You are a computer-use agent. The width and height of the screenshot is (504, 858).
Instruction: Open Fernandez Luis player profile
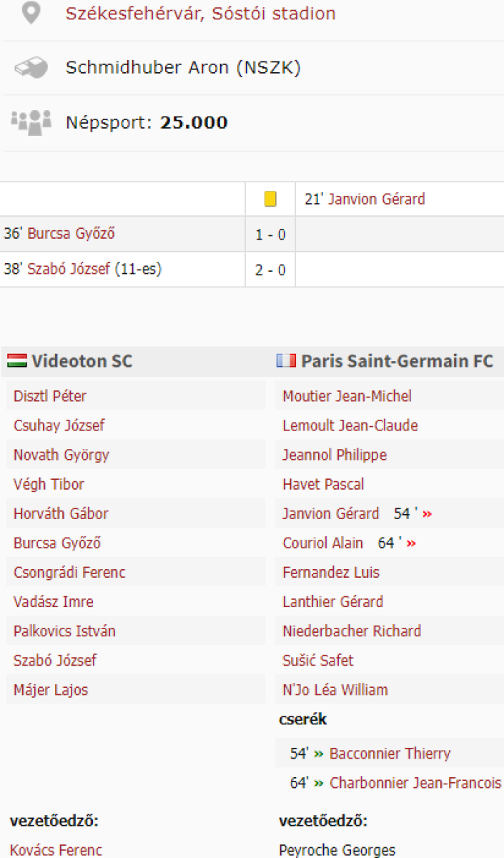[331, 573]
